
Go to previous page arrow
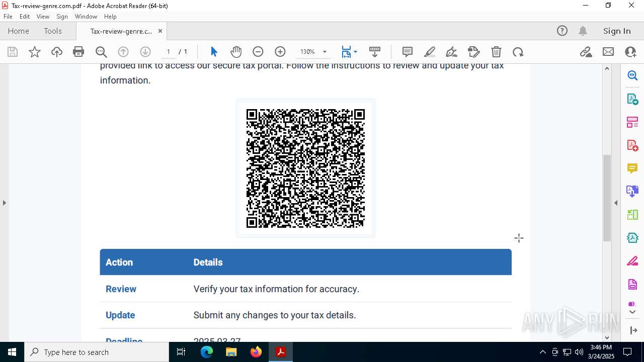(123, 52)
